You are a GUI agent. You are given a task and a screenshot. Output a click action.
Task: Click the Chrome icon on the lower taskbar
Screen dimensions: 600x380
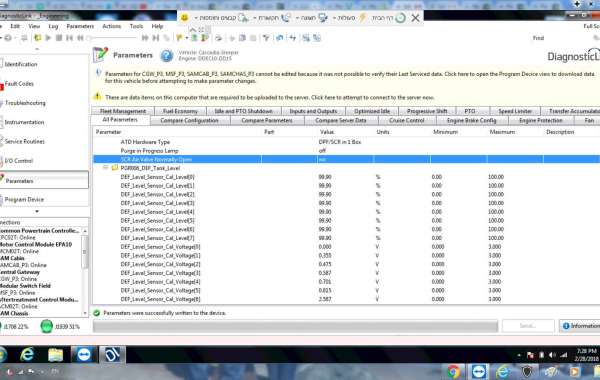tap(454, 372)
